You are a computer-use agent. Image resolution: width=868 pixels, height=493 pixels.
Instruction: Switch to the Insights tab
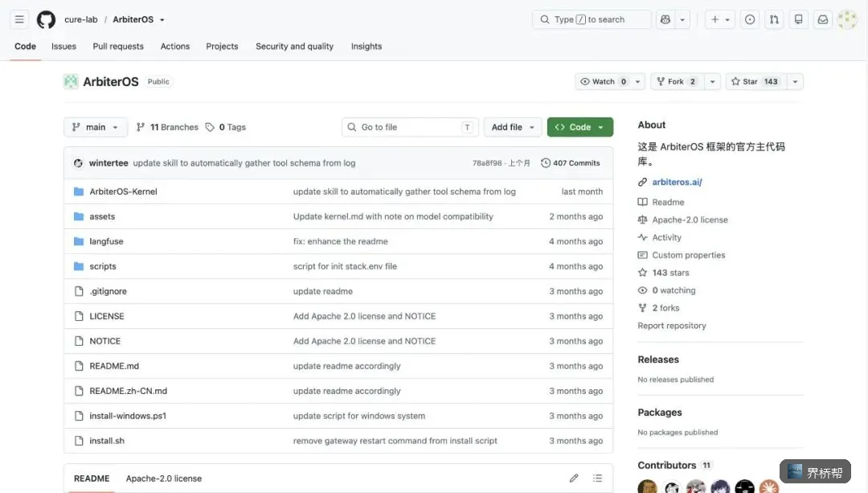tap(366, 47)
